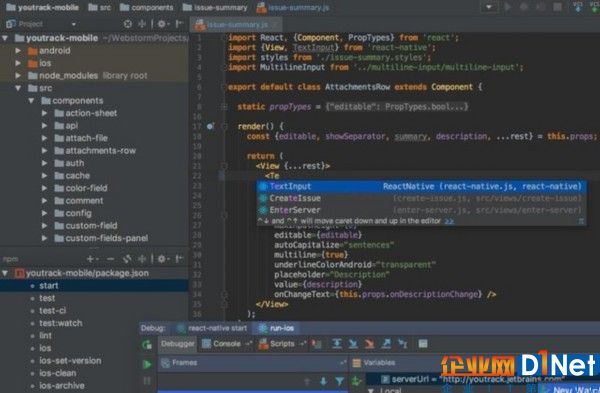The width and height of the screenshot is (600, 393).
Task: Click the Force Step Into red arrow icon
Action: click(x=369, y=344)
